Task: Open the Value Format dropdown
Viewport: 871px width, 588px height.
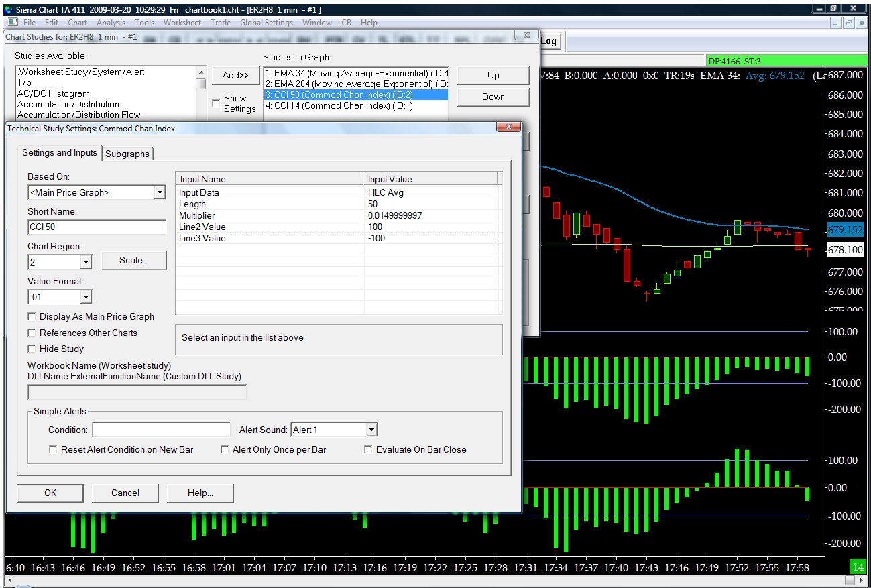Action: coord(86,297)
